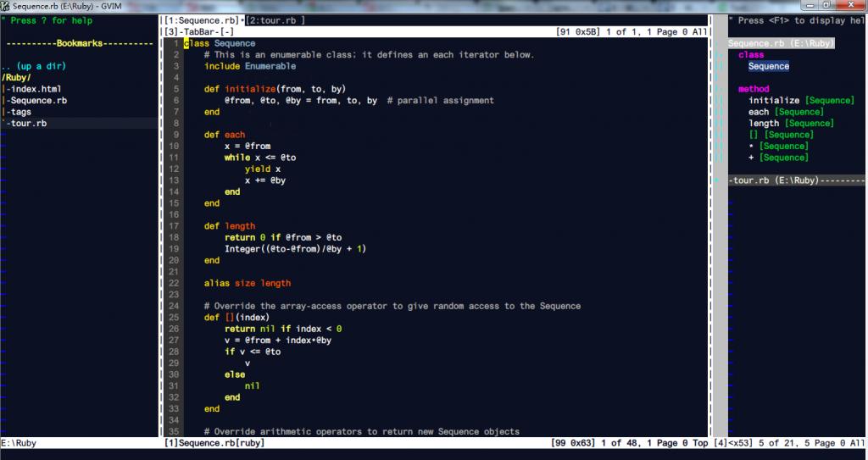Collapse the /Ruby/ root folder
Viewport: 868px width, 460px height.
point(16,77)
